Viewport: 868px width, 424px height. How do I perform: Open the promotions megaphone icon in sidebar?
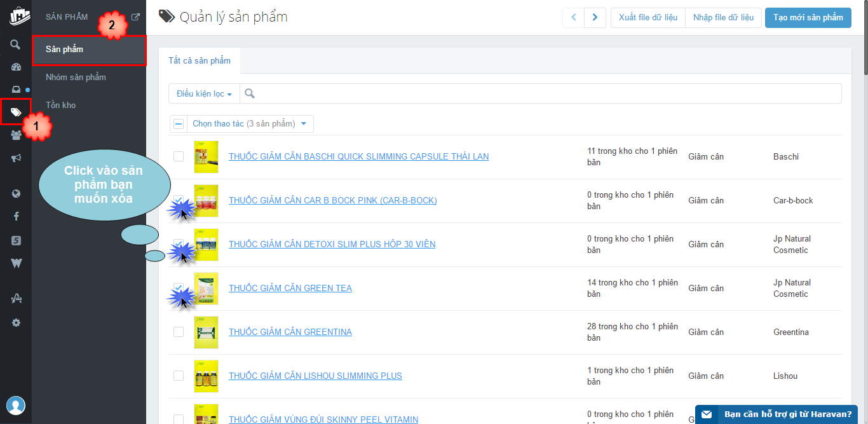[x=16, y=158]
